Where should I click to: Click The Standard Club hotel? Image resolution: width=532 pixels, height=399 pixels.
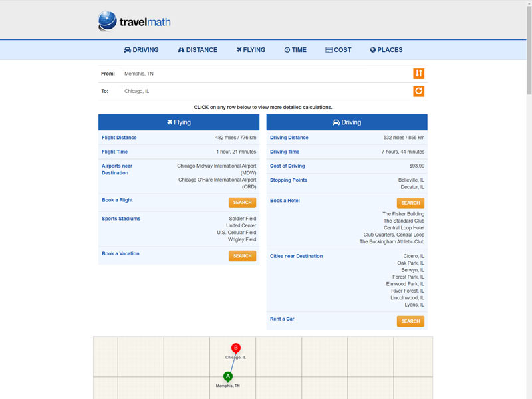click(x=404, y=221)
